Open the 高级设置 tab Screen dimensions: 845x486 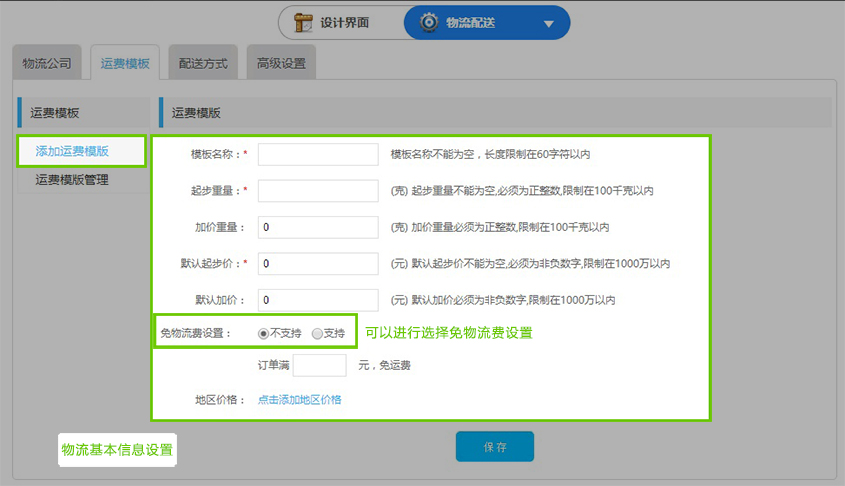point(281,63)
